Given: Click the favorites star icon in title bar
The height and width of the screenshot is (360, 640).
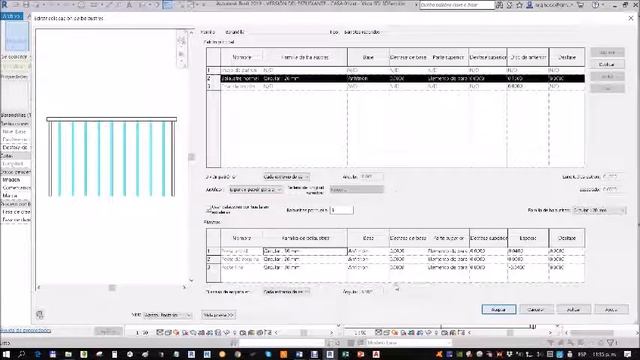Looking at the screenshot, I should [520, 5].
